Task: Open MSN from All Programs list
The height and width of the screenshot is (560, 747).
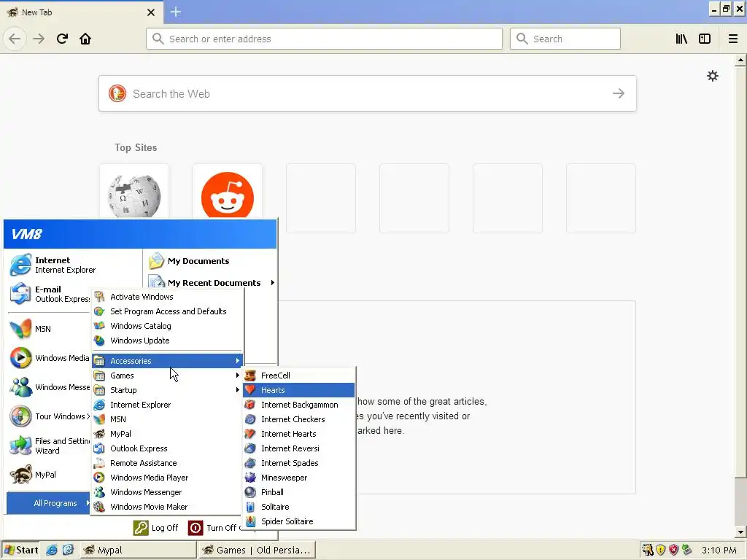Action: click(167, 419)
